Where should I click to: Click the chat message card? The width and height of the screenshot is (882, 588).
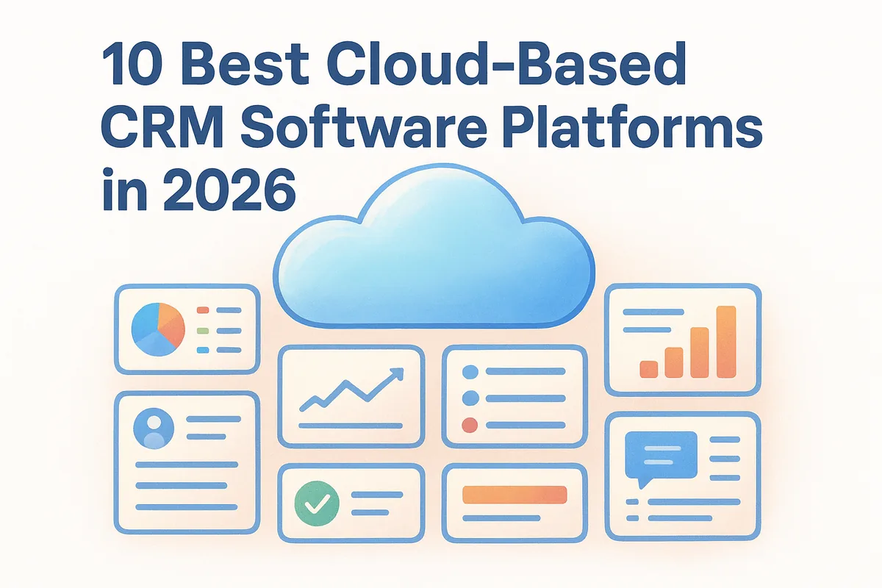682,476
